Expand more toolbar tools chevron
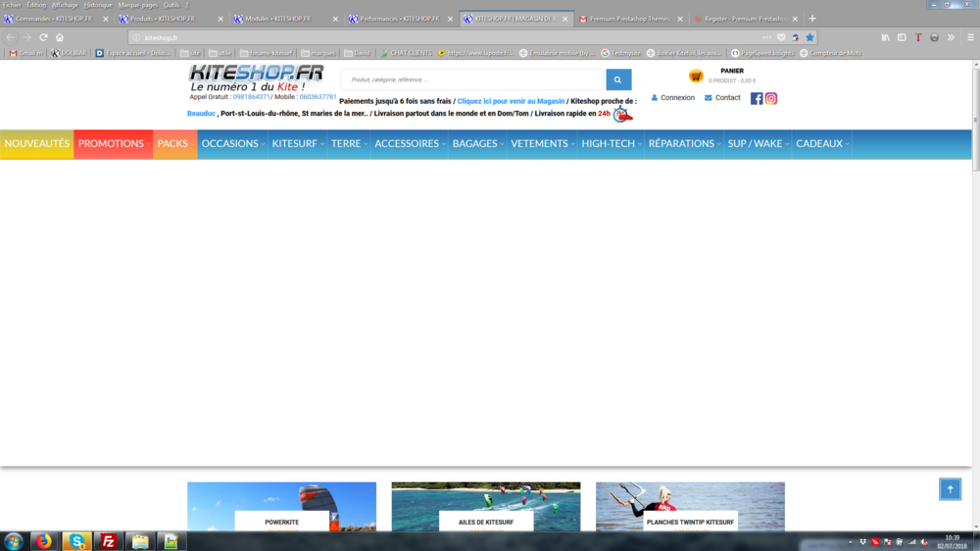This screenshot has width=980, height=551. [951, 37]
